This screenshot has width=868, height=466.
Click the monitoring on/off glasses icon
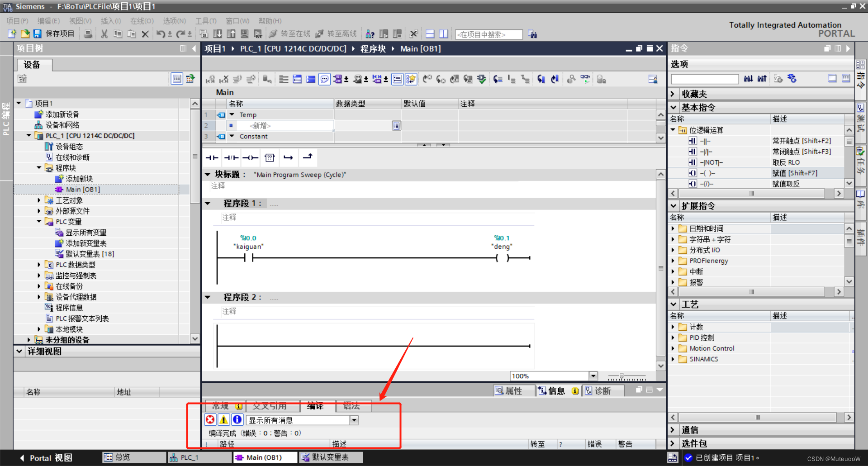point(585,80)
